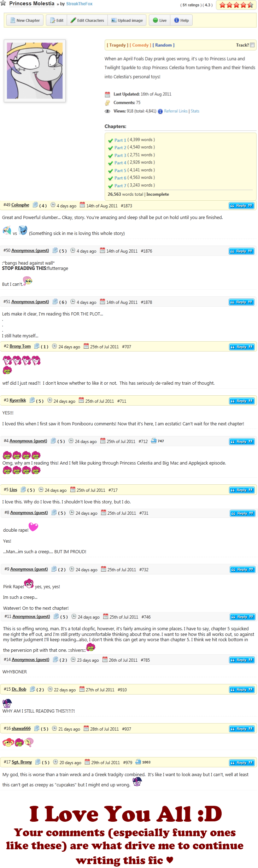This screenshot has height=868, width=258.
Task: Reply to Colosphe's comment #49
Action: pyautogui.click(x=242, y=206)
